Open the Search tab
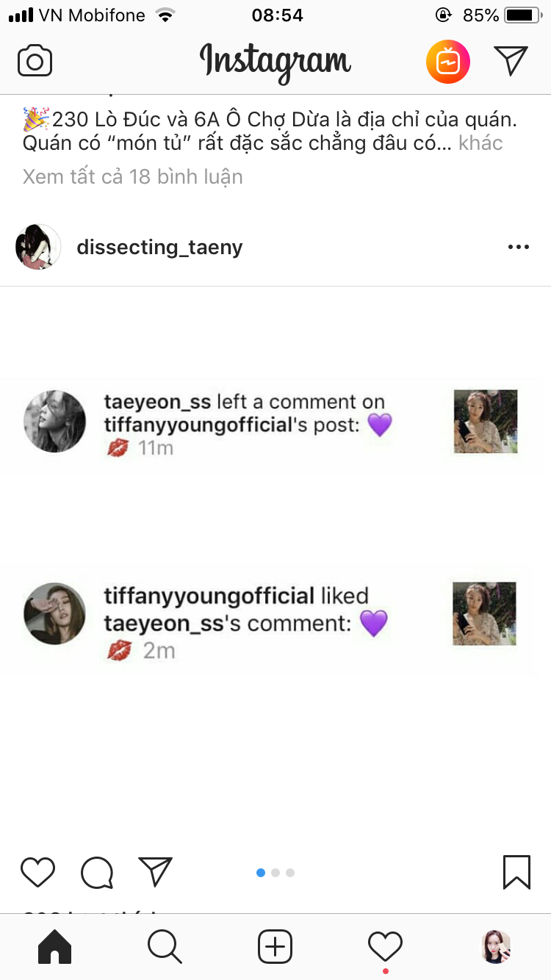551x980 pixels. (165, 947)
